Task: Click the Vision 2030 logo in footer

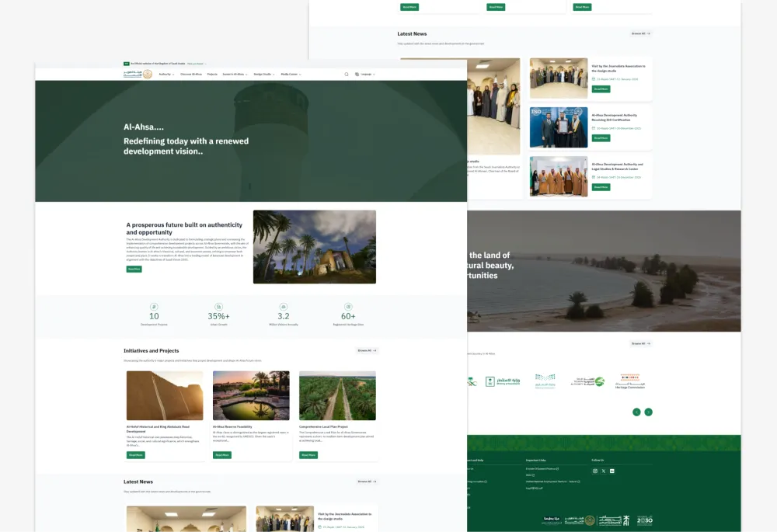Action: [645, 520]
